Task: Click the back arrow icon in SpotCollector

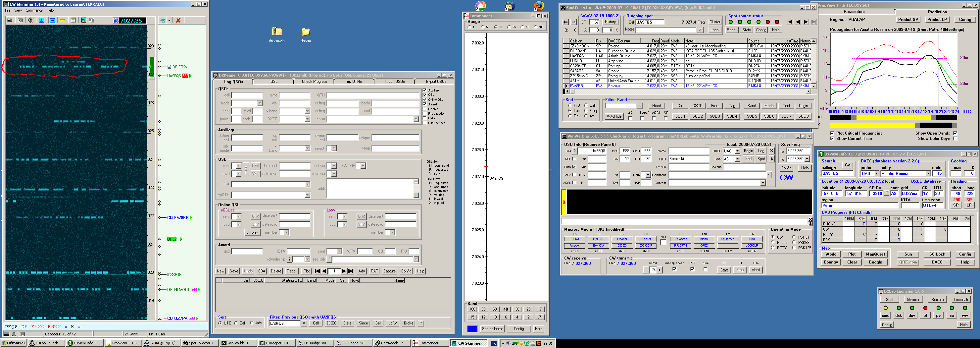Action: point(565,22)
